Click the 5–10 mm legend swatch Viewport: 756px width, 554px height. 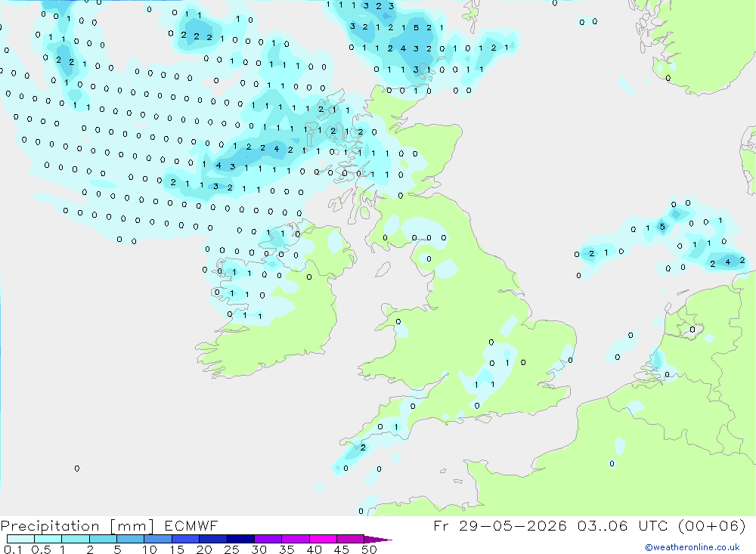130,539
